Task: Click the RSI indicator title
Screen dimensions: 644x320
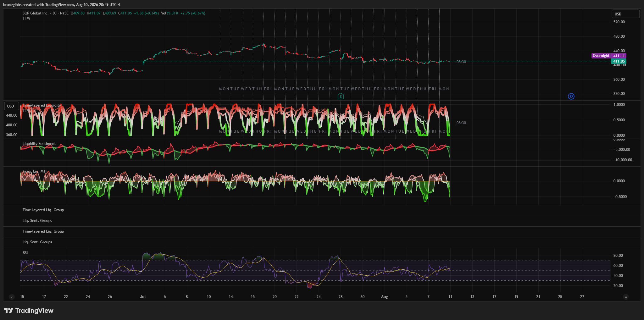Action: 25,253
